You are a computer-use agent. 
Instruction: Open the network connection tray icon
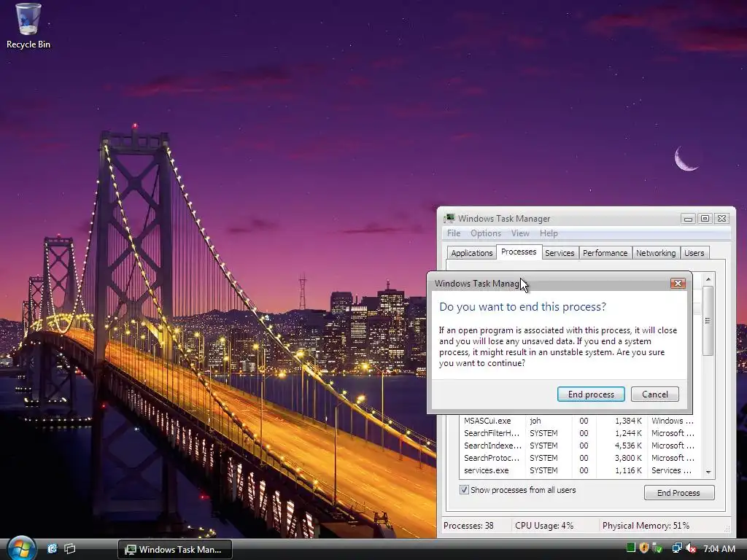[676, 548]
